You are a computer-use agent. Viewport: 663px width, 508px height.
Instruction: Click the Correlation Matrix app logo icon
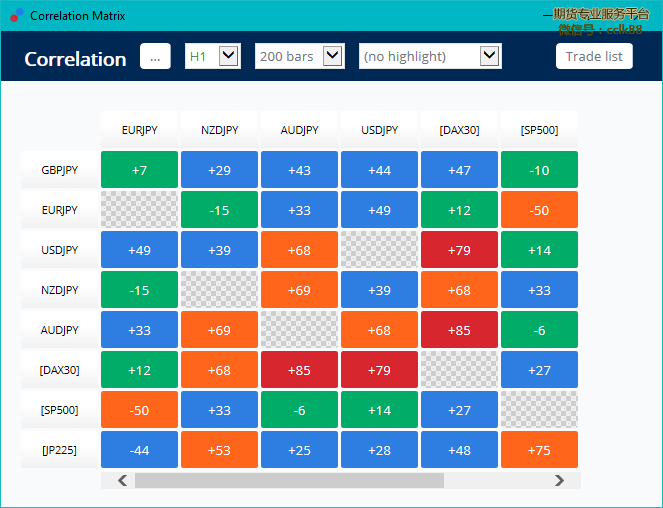pos(16,15)
